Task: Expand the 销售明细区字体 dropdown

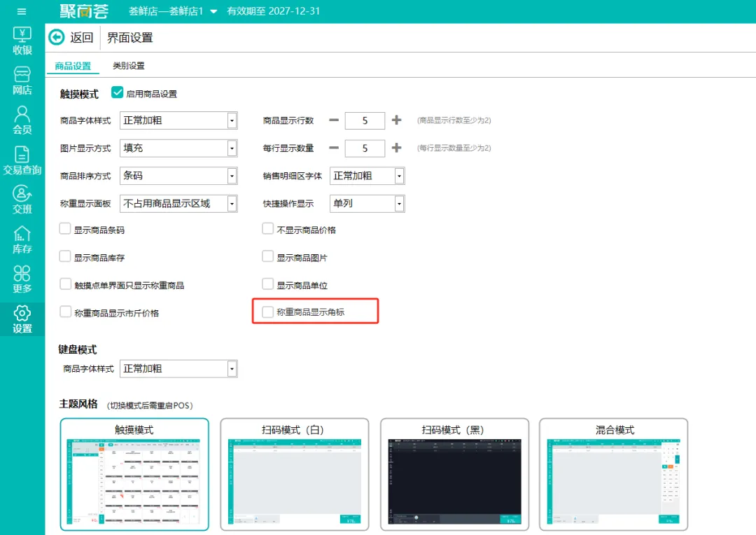Action: click(x=367, y=176)
